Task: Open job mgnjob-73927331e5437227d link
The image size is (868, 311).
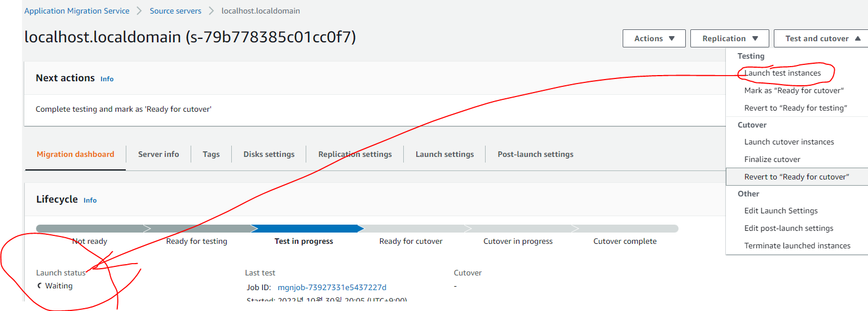Action: 332,287
